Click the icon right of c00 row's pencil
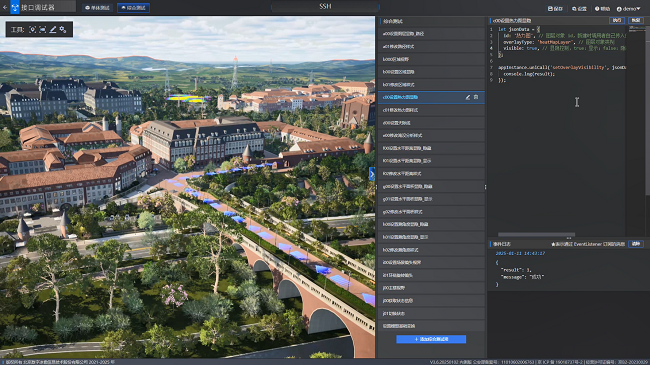This screenshot has width=650, height=365. [476, 97]
